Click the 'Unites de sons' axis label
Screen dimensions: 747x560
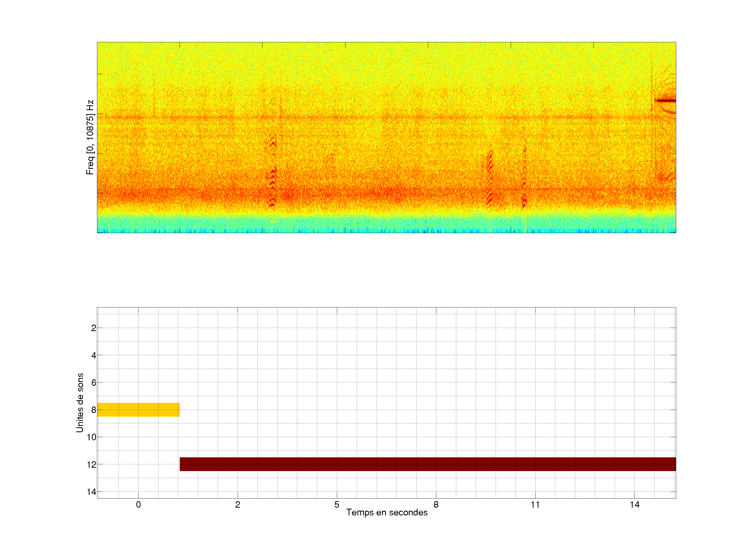(x=80, y=403)
